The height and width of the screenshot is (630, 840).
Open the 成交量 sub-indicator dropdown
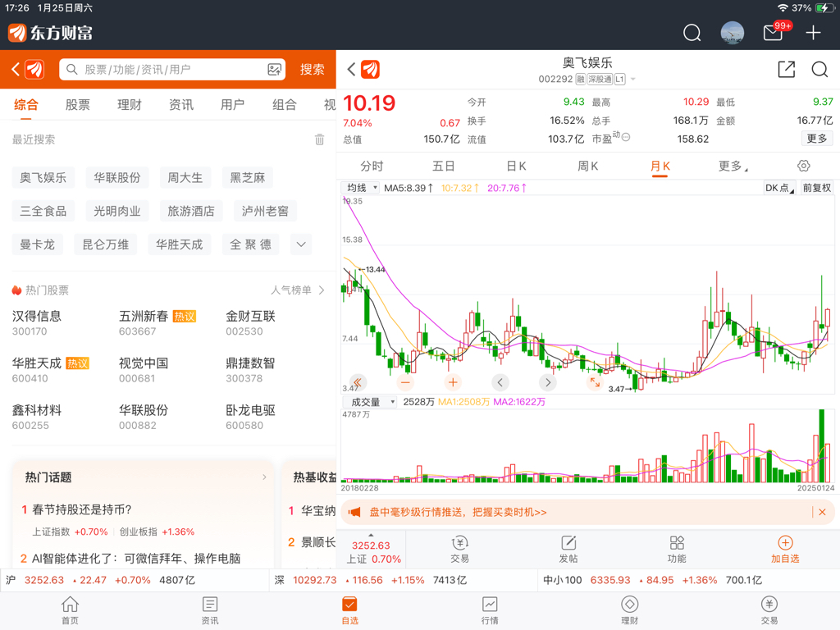point(369,402)
